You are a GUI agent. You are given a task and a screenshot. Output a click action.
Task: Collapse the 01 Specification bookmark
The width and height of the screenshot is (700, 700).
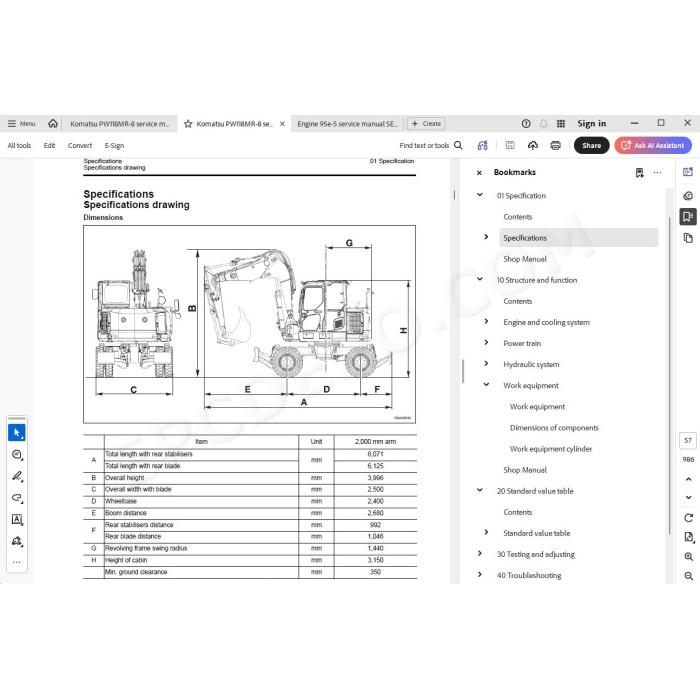tap(480, 195)
